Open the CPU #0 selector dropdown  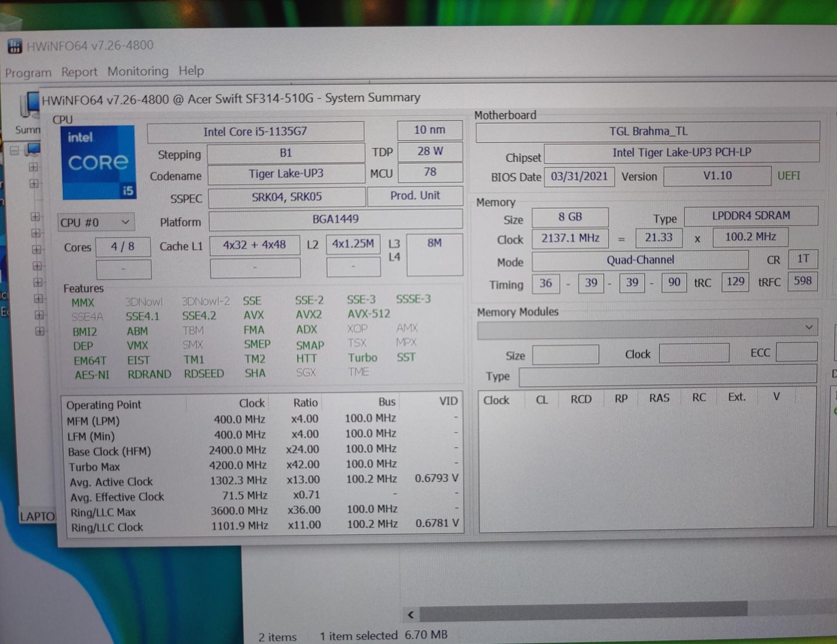pyautogui.click(x=96, y=222)
